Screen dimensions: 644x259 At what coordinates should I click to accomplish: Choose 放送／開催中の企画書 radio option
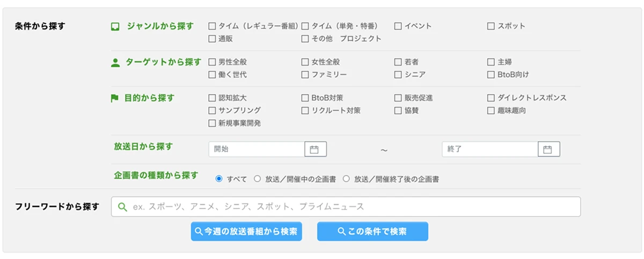point(258,179)
